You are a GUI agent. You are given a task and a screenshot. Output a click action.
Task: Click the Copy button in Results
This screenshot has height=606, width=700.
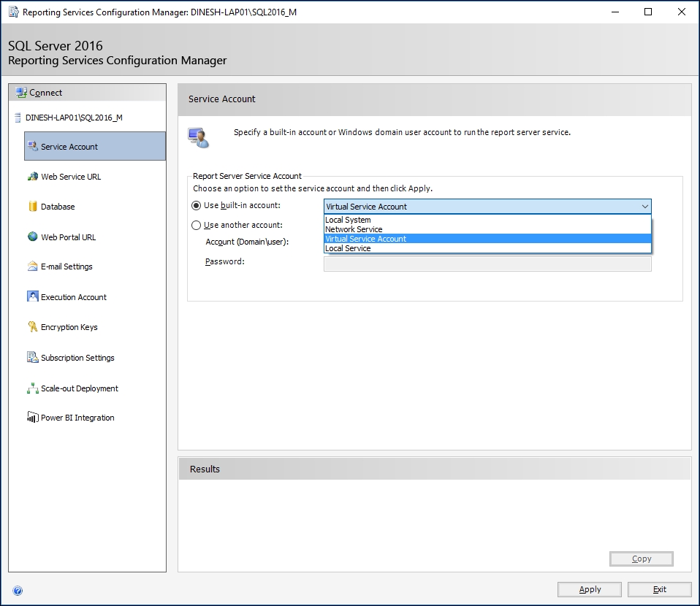641,559
